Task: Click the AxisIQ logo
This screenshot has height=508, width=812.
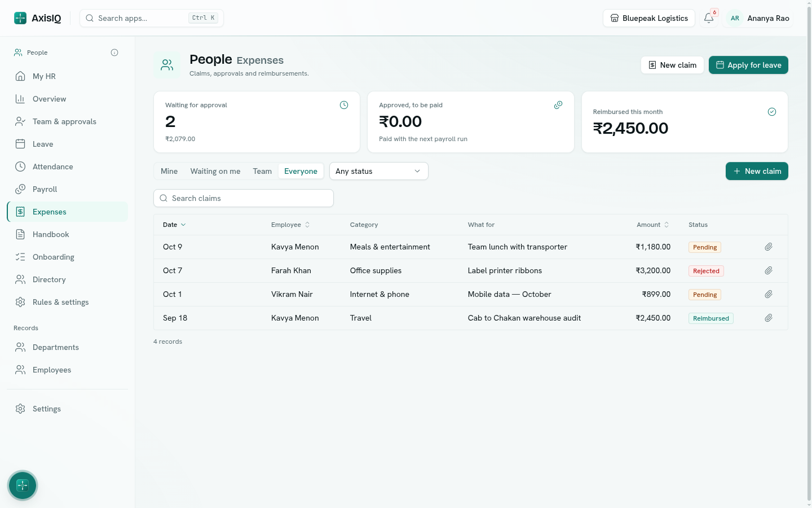Action: click(38, 18)
